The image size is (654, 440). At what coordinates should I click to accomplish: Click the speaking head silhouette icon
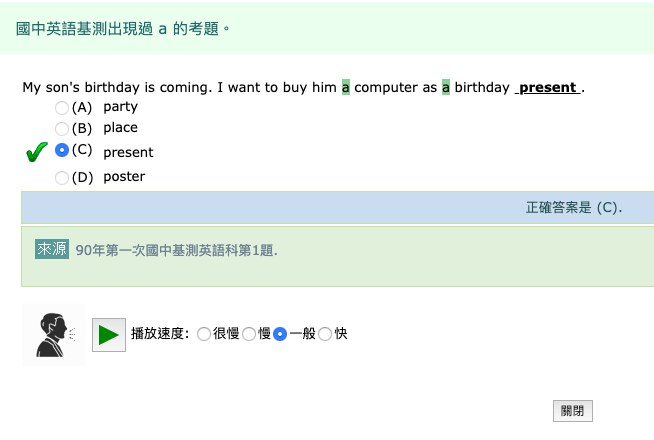pos(53,334)
